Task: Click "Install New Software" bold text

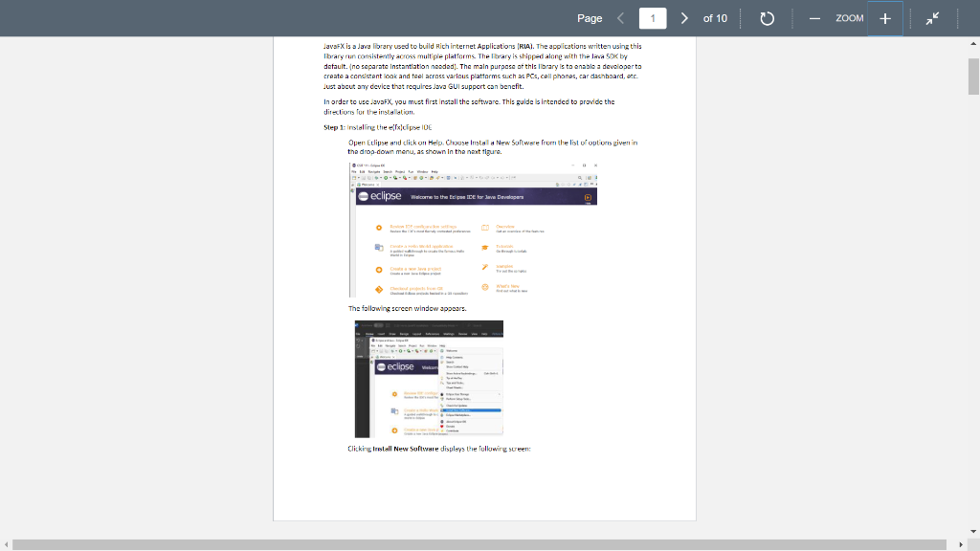Action: pos(406,449)
